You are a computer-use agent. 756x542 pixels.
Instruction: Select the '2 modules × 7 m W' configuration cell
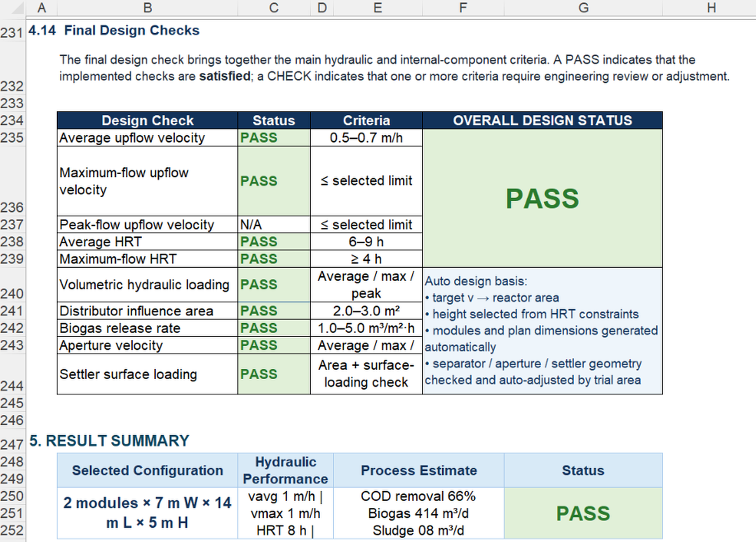pos(148,513)
